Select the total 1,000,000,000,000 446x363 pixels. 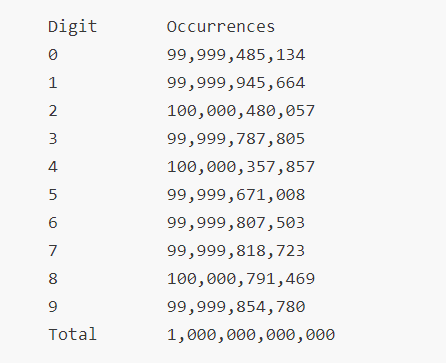251,335
